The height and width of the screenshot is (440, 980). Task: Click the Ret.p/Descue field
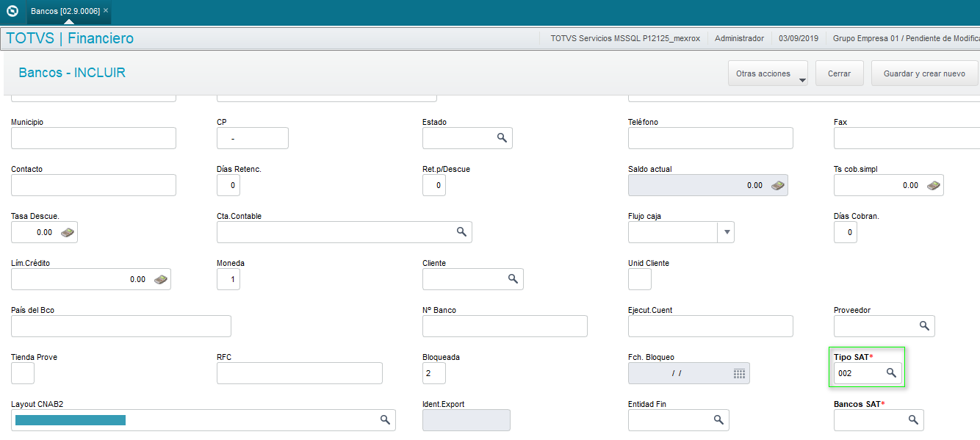[434, 185]
